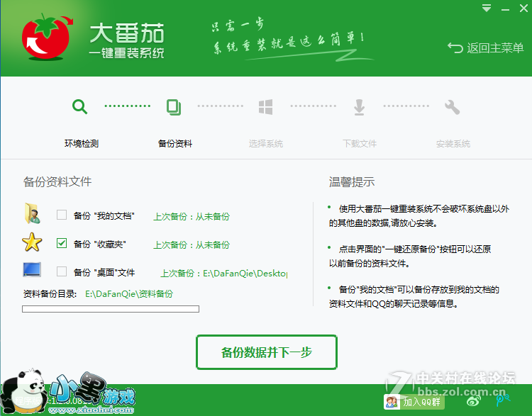This screenshot has width=532, height=416.
Task: Click the My Documents folder icon
Action: (33, 213)
